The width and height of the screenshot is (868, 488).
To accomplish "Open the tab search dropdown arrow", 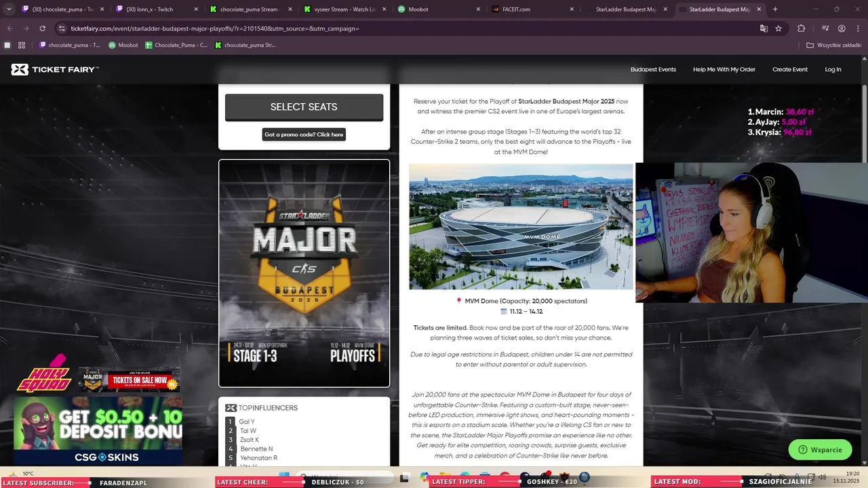I will tap(8, 9).
